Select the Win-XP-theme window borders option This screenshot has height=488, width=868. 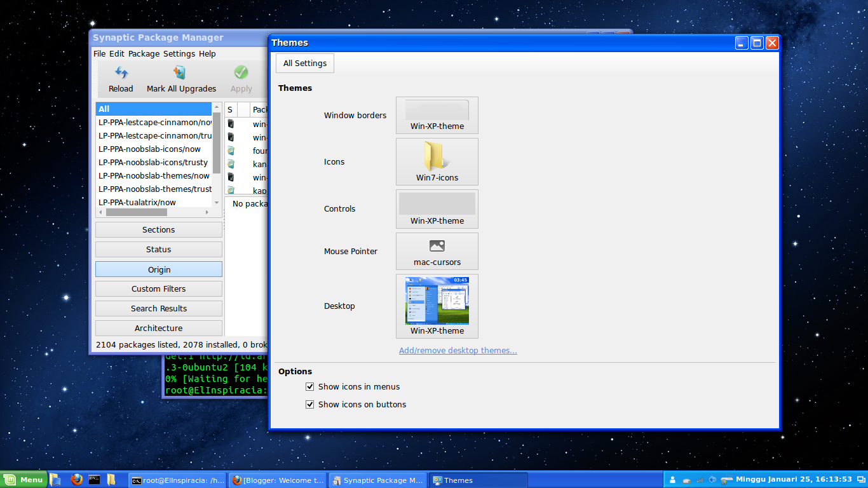pyautogui.click(x=437, y=113)
